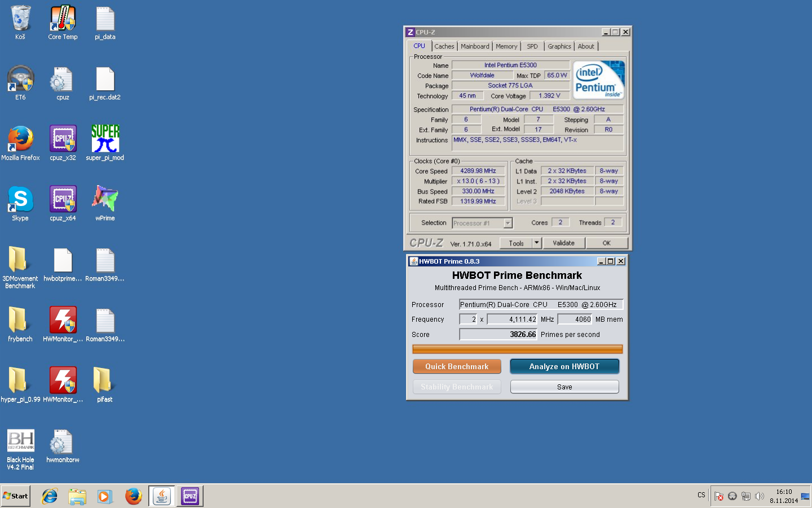Select the pi_rec.dat2 file icon

[x=105, y=83]
